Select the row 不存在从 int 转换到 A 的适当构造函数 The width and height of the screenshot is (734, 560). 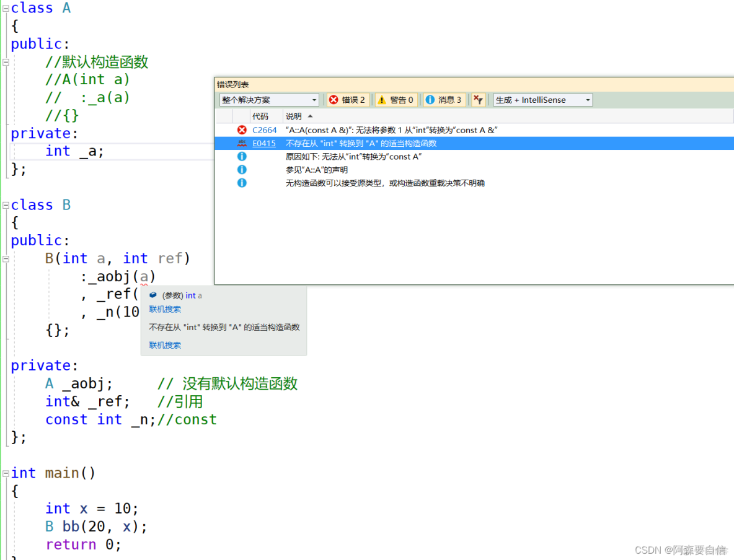(474, 143)
